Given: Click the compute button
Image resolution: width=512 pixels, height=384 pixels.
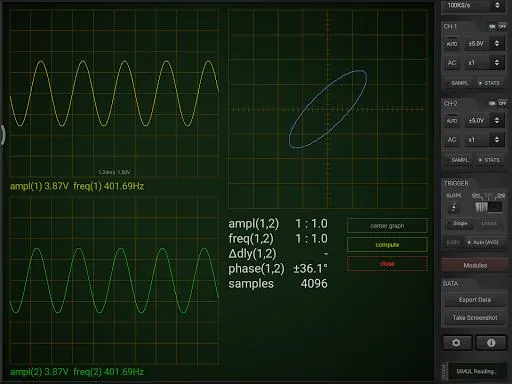Looking at the screenshot, I should click(x=387, y=245).
